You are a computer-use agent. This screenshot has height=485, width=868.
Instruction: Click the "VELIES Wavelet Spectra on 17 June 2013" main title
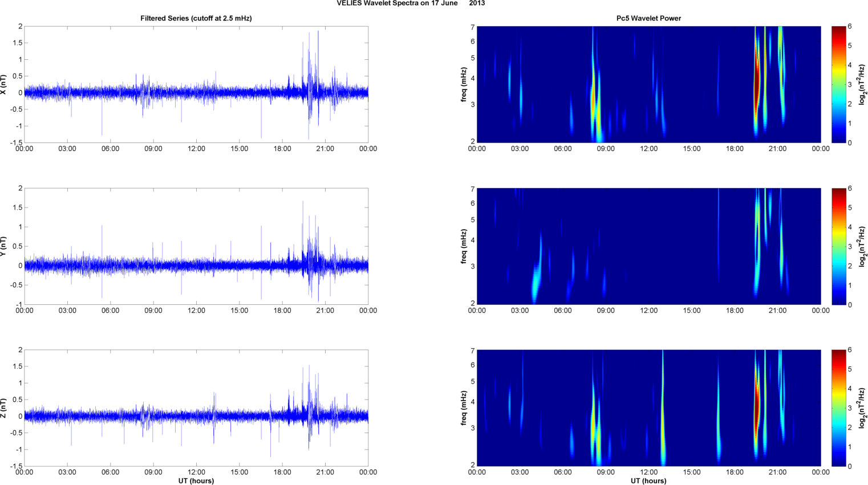pos(411,3)
